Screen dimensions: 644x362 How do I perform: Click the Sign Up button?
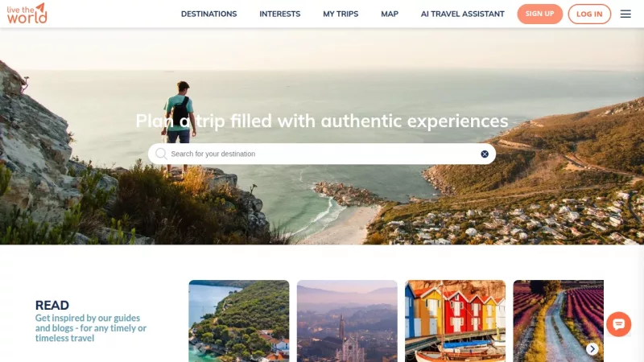pyautogui.click(x=539, y=14)
